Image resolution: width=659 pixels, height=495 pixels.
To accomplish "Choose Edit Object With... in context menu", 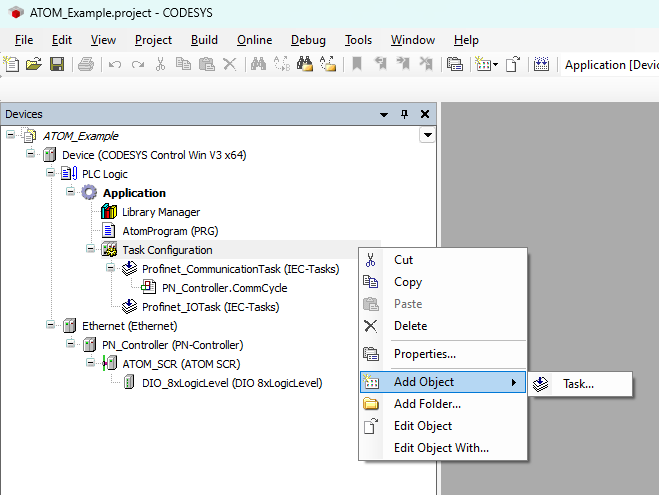I will pos(443,448).
